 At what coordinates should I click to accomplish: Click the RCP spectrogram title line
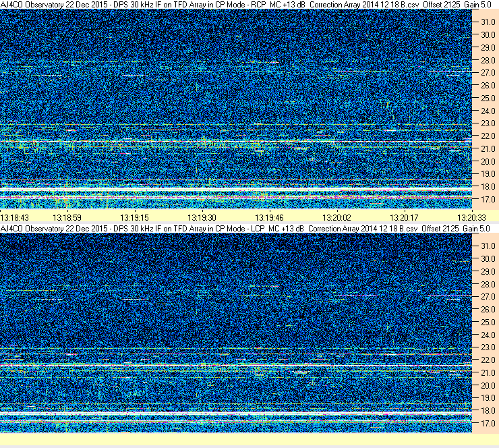(245, 5)
